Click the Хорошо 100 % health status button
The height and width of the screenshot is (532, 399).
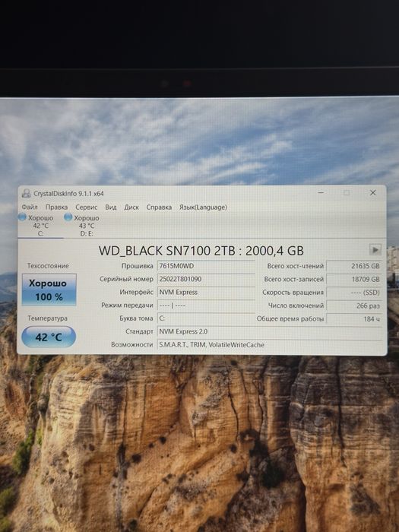(49, 290)
